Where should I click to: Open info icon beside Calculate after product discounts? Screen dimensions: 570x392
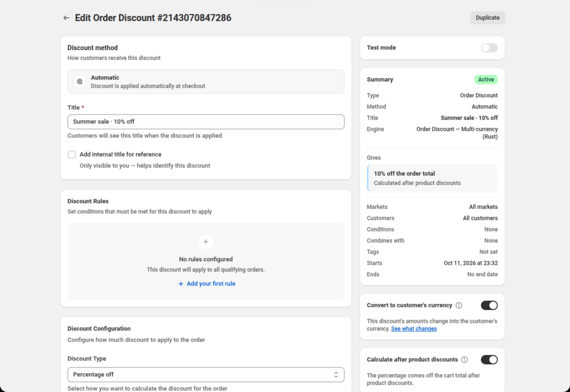pyautogui.click(x=464, y=360)
